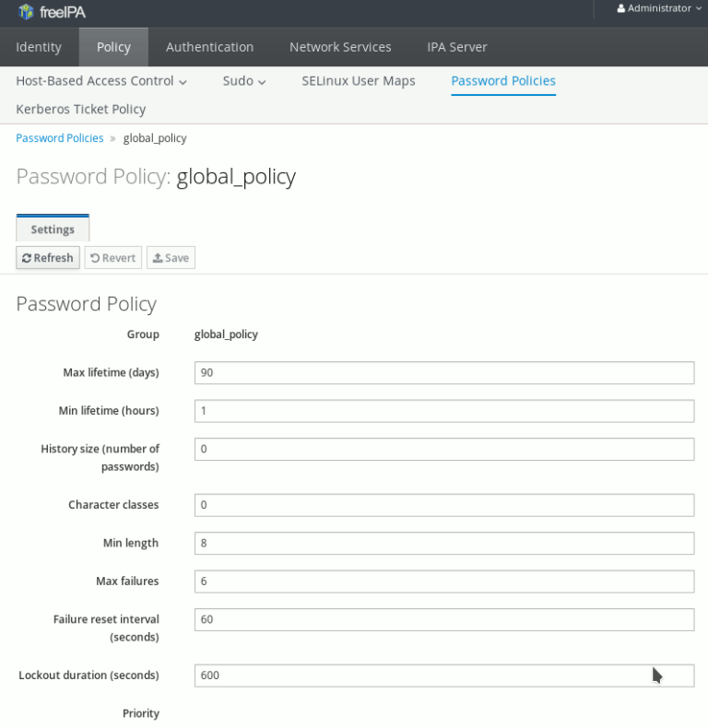The height and width of the screenshot is (728, 708).
Task: Focus the Failure reset interval field
Action: 444,619
